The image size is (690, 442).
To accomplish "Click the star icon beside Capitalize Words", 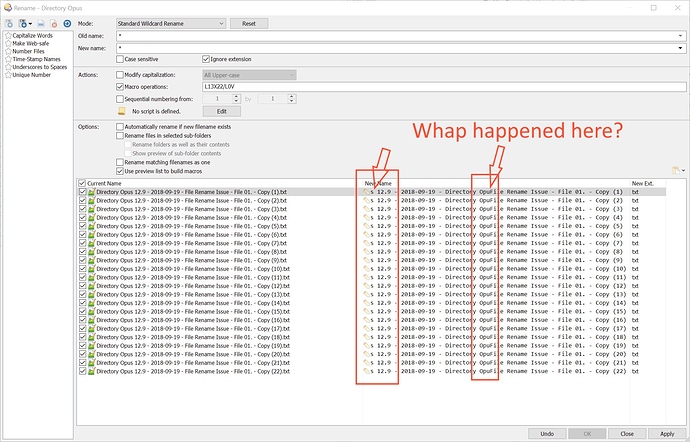I will 8,36.
